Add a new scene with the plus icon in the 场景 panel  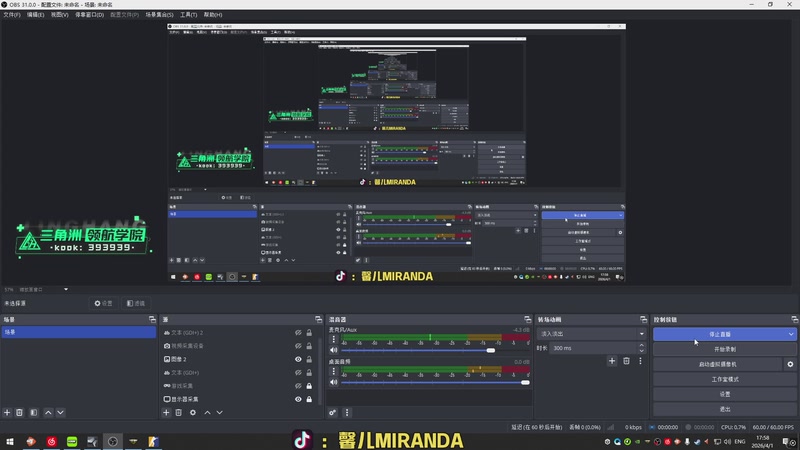[x=7, y=412]
